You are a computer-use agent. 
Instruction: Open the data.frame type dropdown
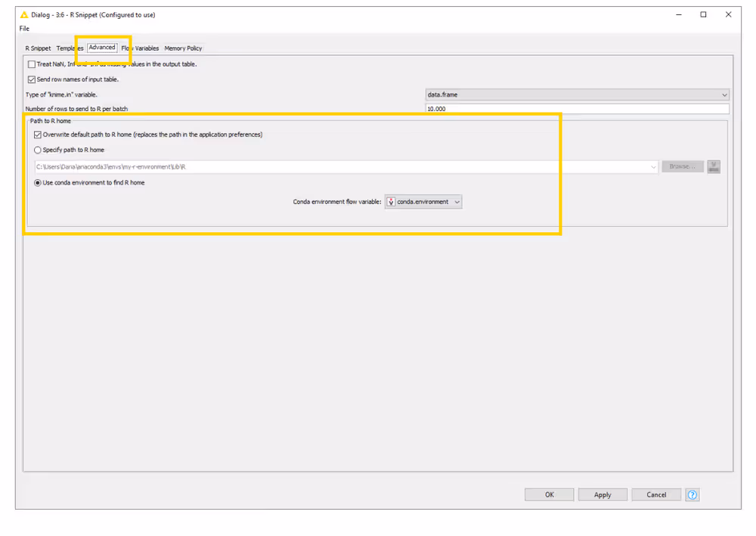(577, 94)
